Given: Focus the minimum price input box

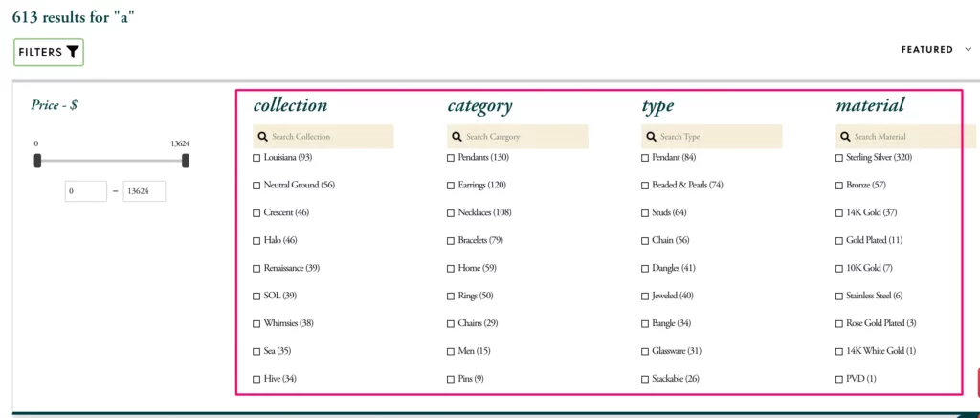Looking at the screenshot, I should point(86,191).
